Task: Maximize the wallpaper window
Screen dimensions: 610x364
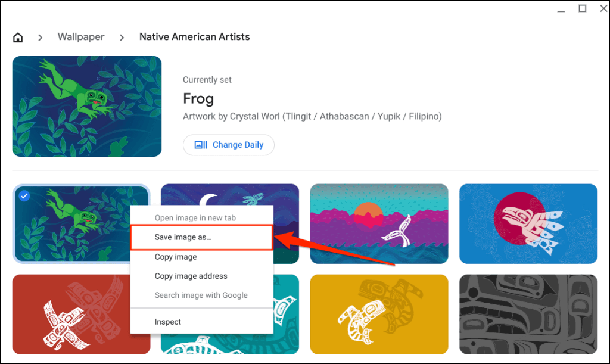Action: (583, 8)
